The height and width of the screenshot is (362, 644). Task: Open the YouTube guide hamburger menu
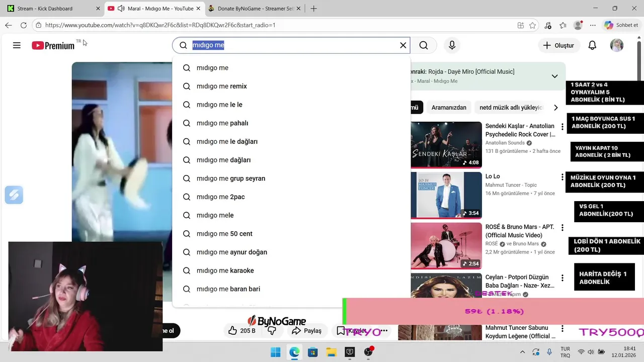coord(17,45)
